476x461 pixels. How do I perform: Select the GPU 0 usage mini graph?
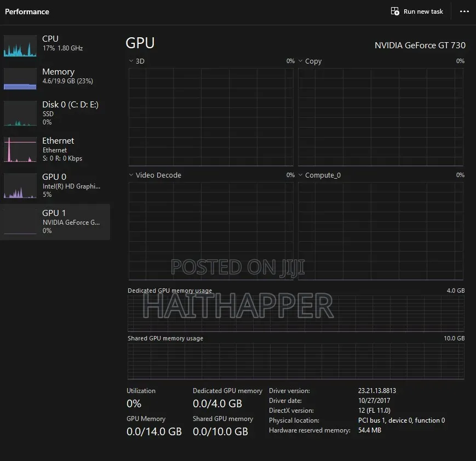[20, 186]
